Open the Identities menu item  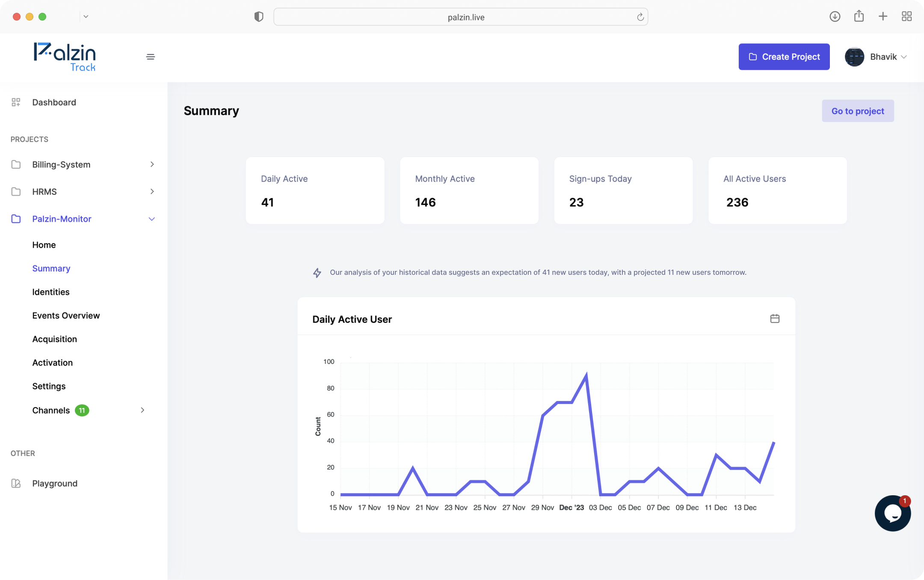pyautogui.click(x=50, y=292)
